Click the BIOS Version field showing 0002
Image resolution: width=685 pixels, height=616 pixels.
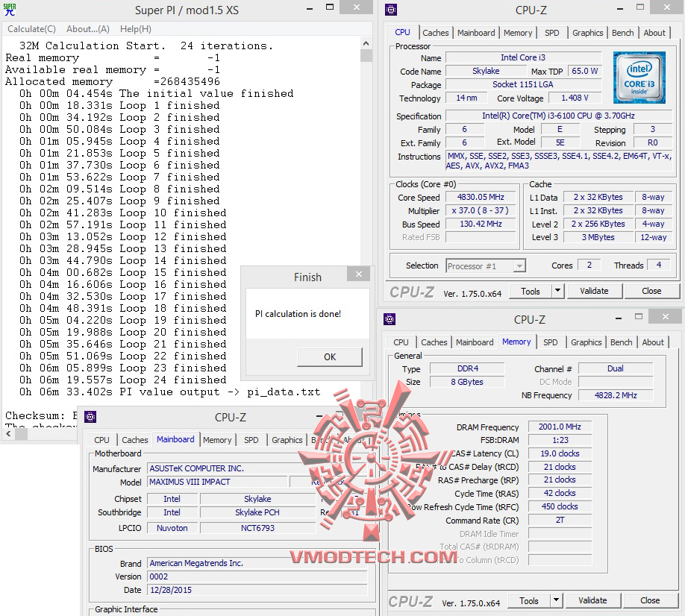point(257,576)
